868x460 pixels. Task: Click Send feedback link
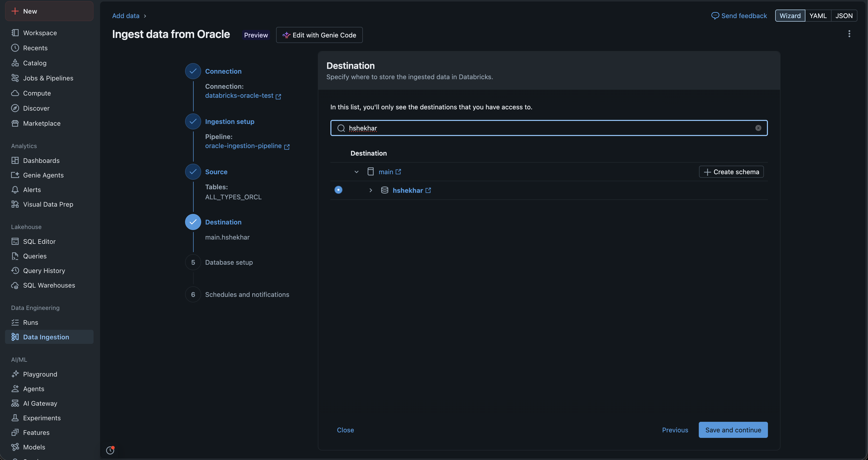pyautogui.click(x=739, y=16)
